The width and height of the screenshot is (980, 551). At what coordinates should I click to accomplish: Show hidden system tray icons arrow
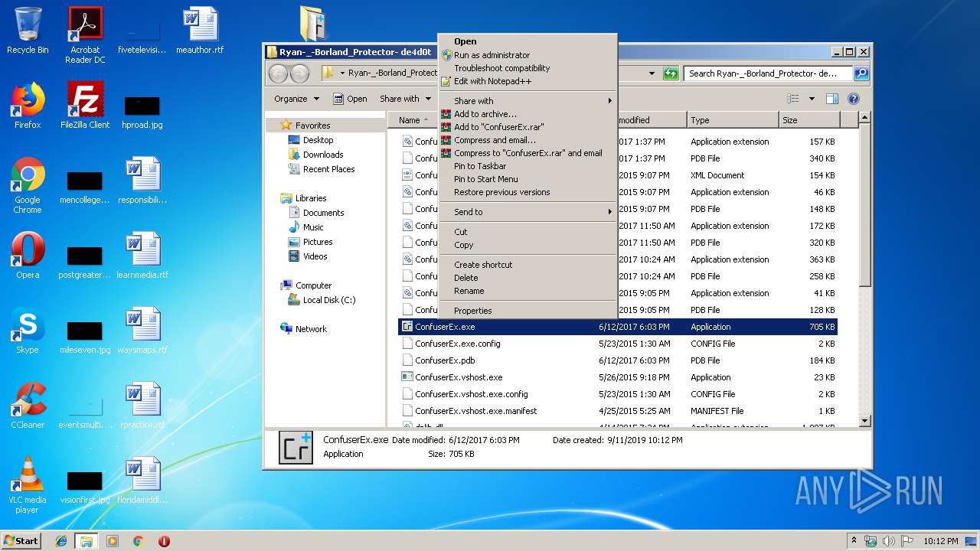point(854,541)
